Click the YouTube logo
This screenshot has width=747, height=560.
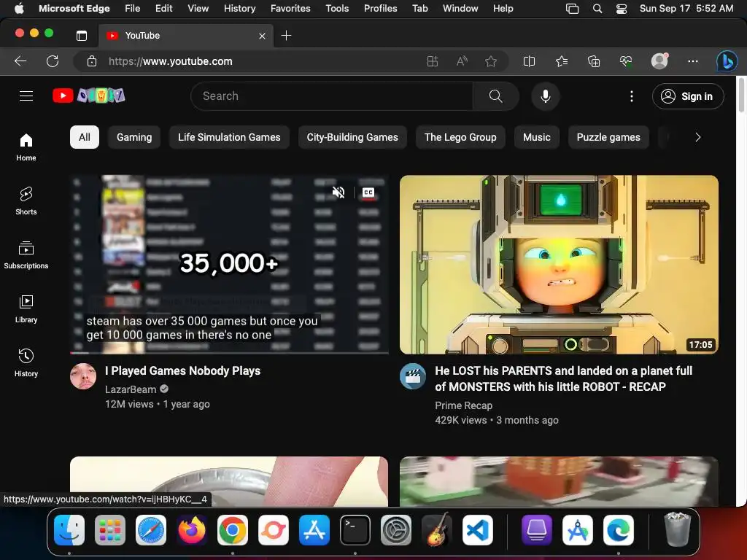[x=88, y=96]
